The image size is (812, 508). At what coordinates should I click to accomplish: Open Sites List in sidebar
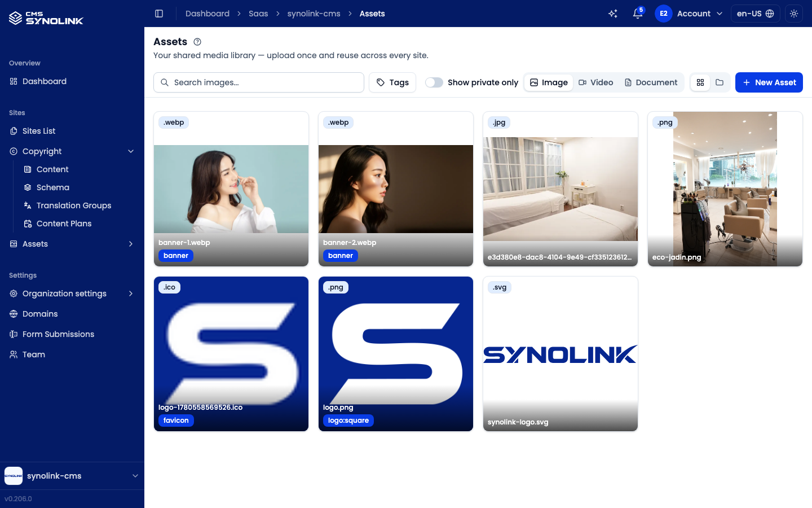point(72,131)
